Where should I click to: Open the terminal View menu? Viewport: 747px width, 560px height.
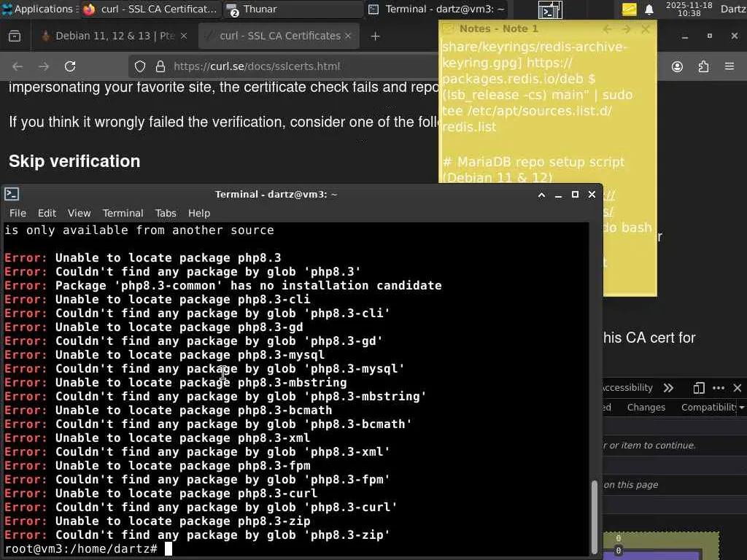pyautogui.click(x=79, y=213)
